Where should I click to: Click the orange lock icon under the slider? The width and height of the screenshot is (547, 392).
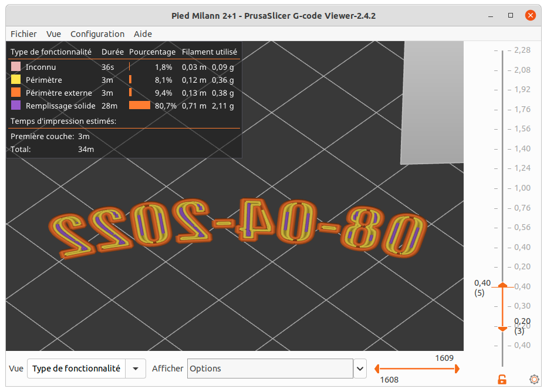(502, 379)
